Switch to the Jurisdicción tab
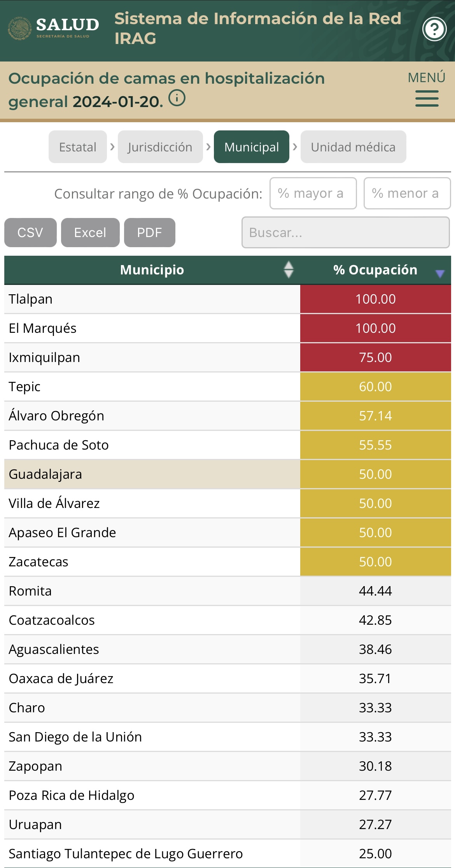Screen dimensions: 455x868 click(x=160, y=147)
